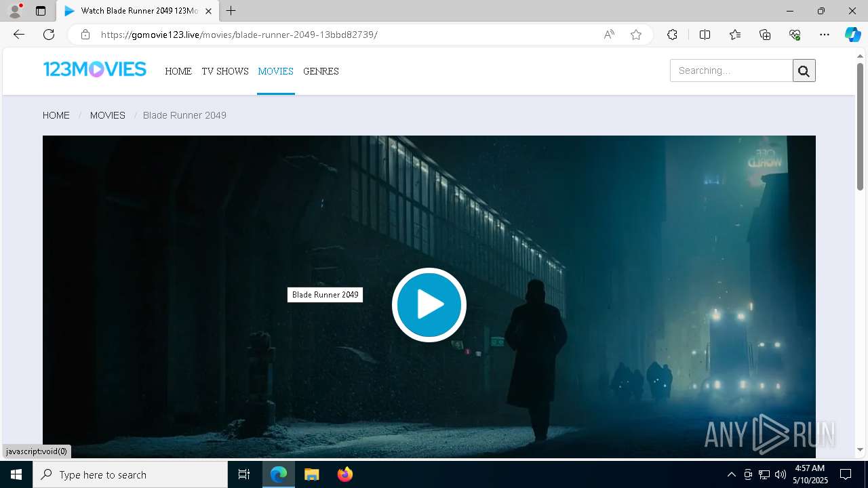Open the Copilot sidebar
The width and height of the screenshot is (868, 488).
click(852, 35)
